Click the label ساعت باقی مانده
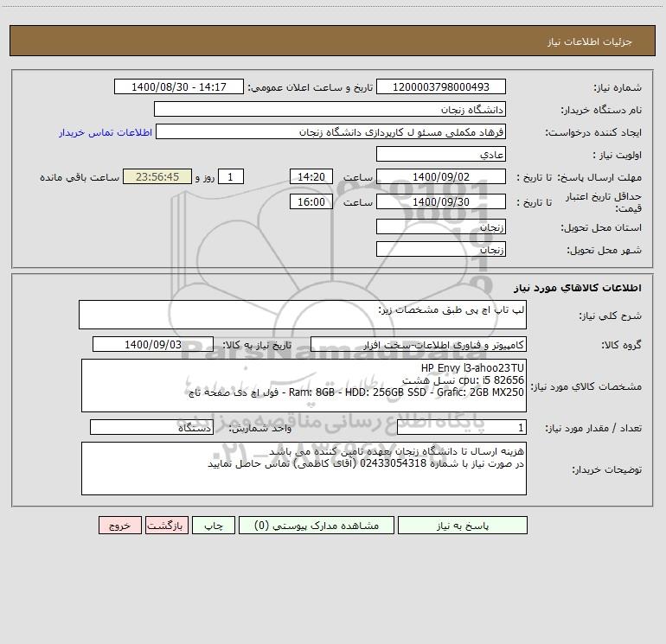 (80, 177)
